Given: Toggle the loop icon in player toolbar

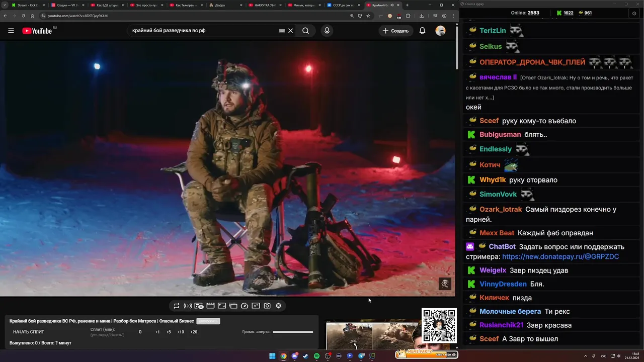Looking at the screenshot, I should click(x=177, y=306).
